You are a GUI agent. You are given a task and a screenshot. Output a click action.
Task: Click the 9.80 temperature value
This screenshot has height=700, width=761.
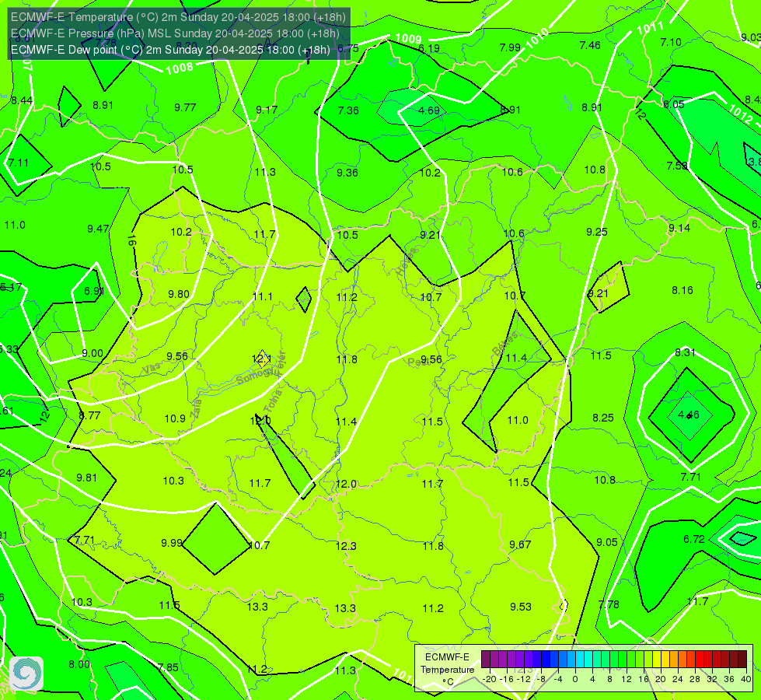point(179,294)
